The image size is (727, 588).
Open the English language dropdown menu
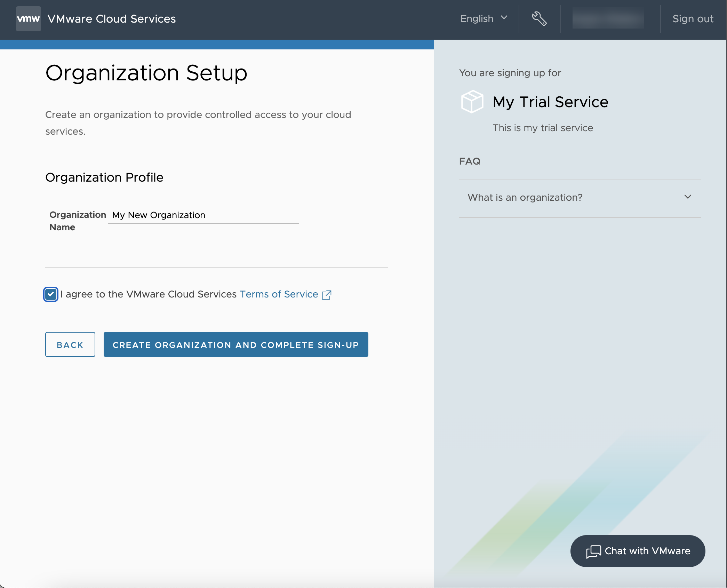tap(484, 18)
